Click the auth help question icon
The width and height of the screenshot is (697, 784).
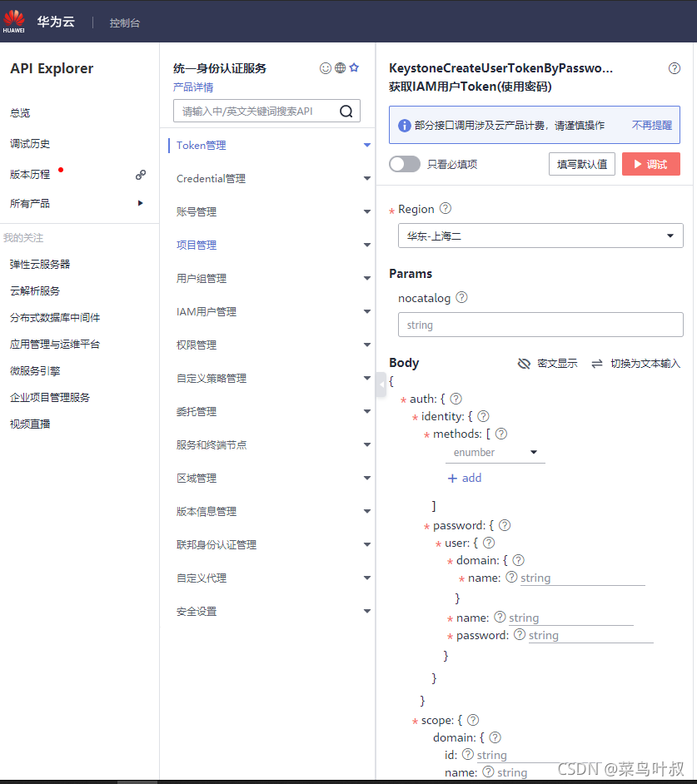pos(456,399)
